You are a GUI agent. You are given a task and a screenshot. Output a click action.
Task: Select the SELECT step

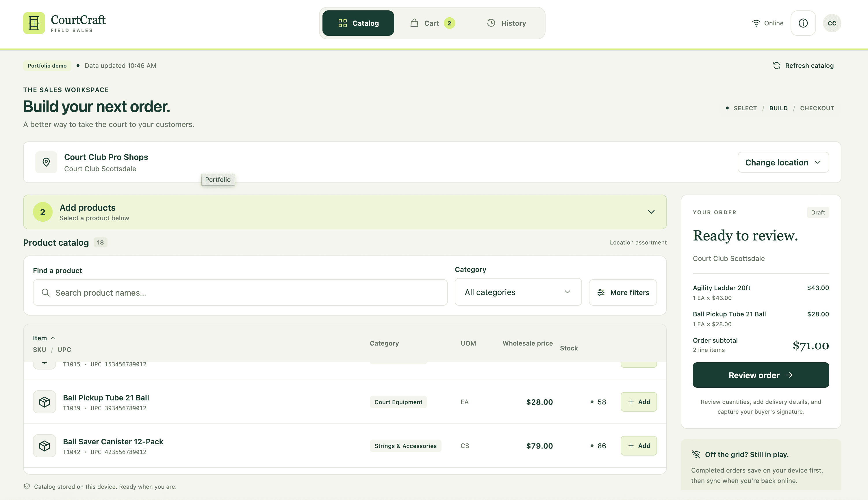point(745,108)
